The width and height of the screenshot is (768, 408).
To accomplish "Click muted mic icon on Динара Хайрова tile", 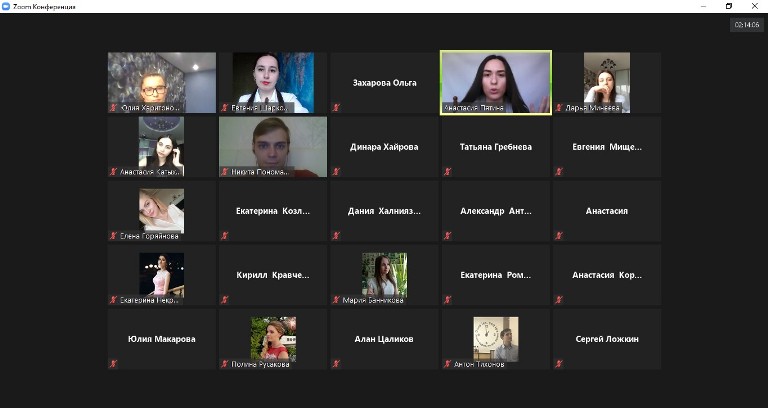I will click(336, 171).
